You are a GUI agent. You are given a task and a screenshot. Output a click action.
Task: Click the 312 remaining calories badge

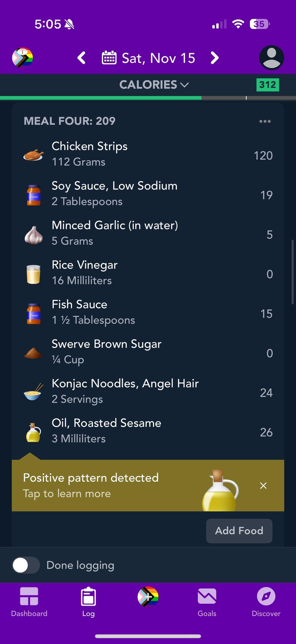click(x=267, y=85)
